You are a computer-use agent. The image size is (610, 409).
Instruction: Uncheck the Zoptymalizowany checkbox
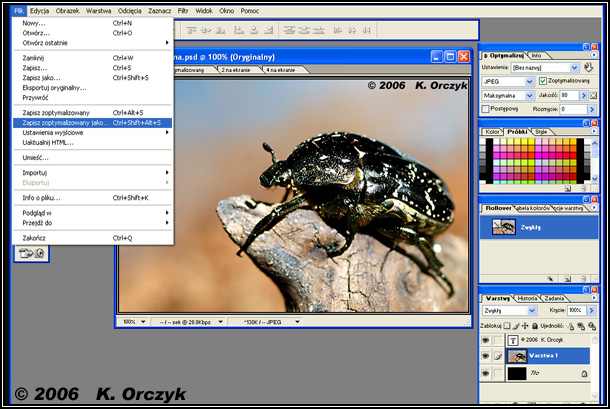543,81
